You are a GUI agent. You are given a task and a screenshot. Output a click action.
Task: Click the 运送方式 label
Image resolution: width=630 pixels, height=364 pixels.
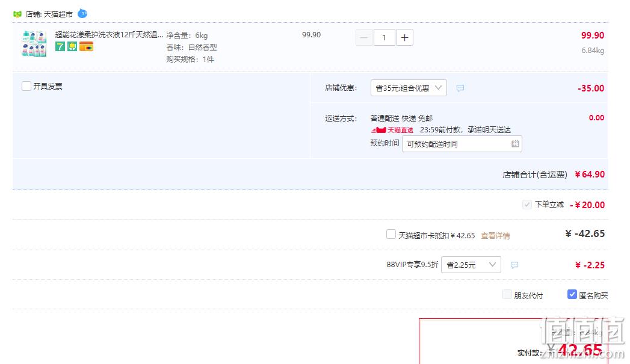[341, 119]
